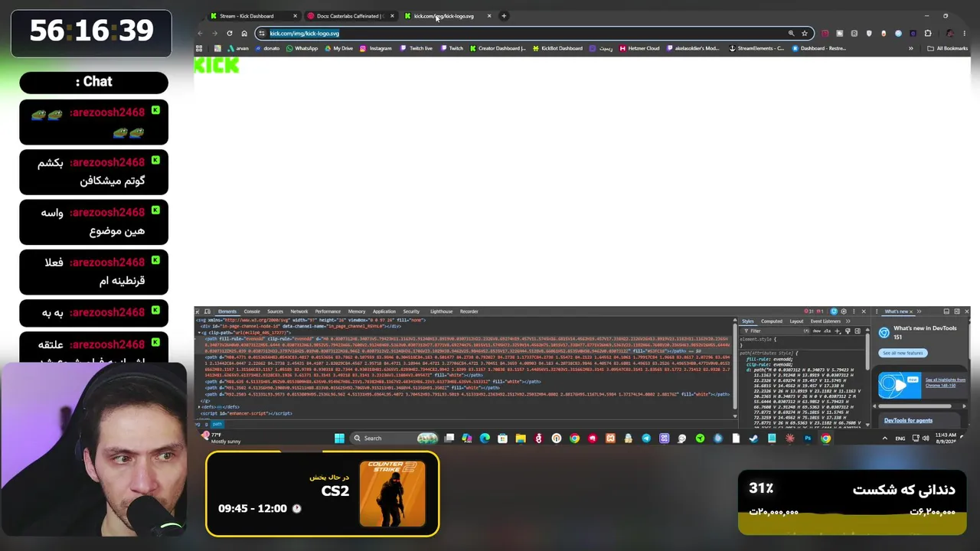980x551 pixels.
Task: Expand the defs node in the DOM tree
Action: pos(200,407)
